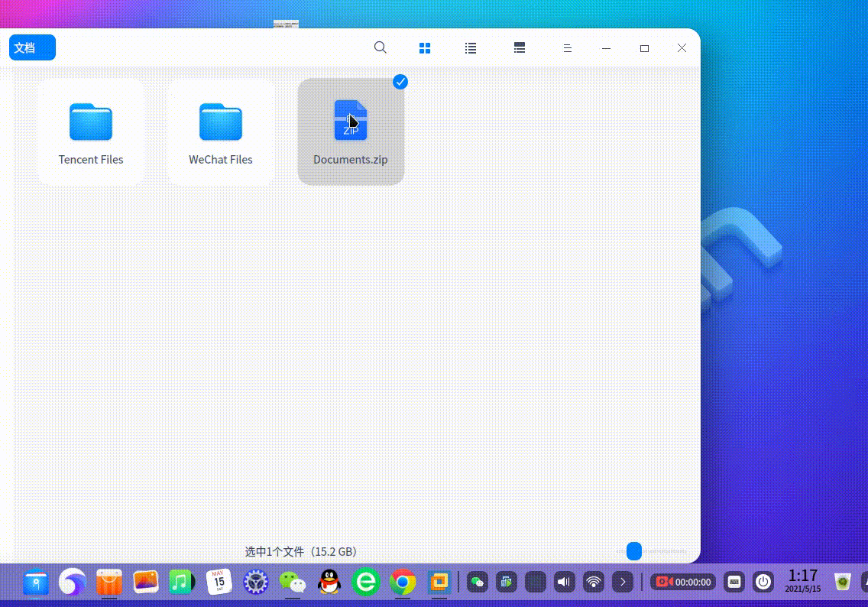Open the Music app in dock
868x607 pixels.
click(x=181, y=583)
